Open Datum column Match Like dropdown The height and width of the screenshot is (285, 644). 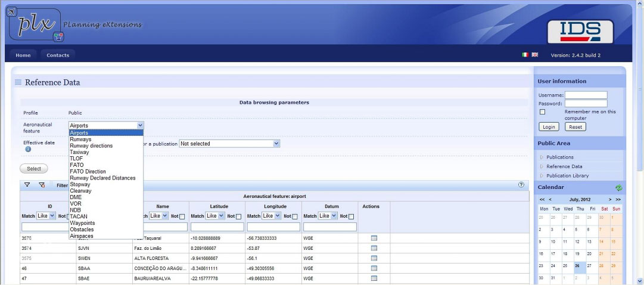pos(328,215)
